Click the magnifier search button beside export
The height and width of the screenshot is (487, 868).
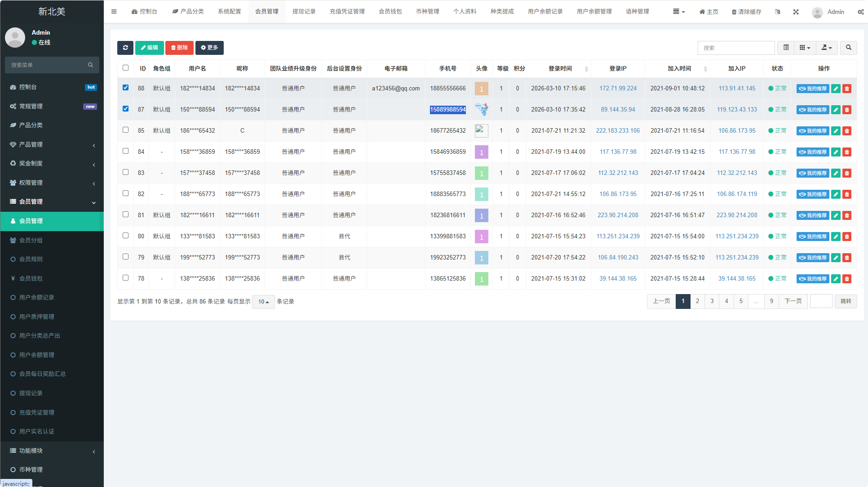848,48
